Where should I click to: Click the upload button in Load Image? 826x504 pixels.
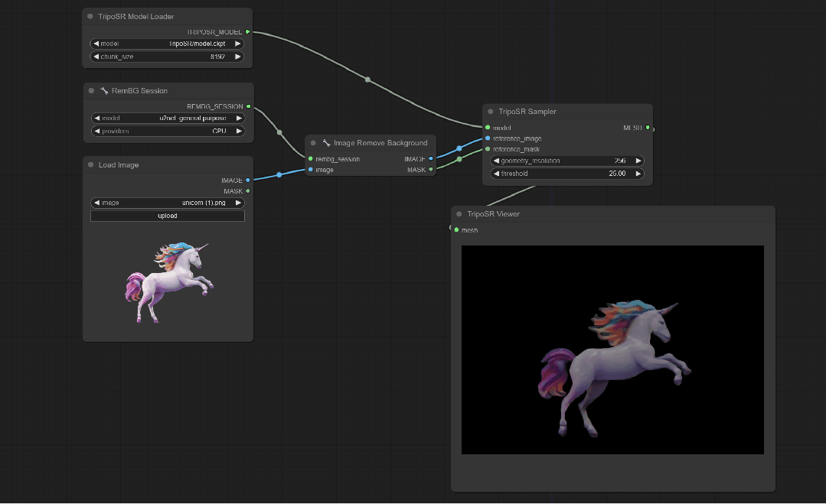click(x=168, y=216)
